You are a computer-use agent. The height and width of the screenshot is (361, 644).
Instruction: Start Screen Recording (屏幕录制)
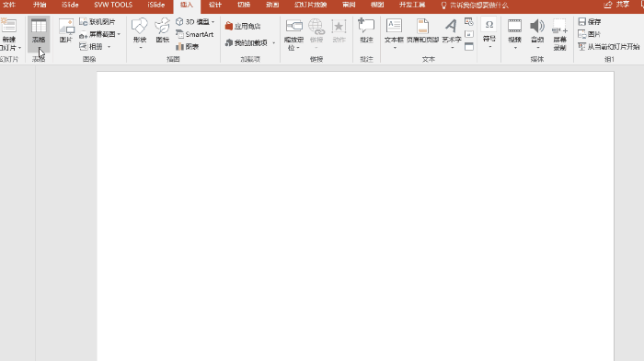click(x=559, y=34)
